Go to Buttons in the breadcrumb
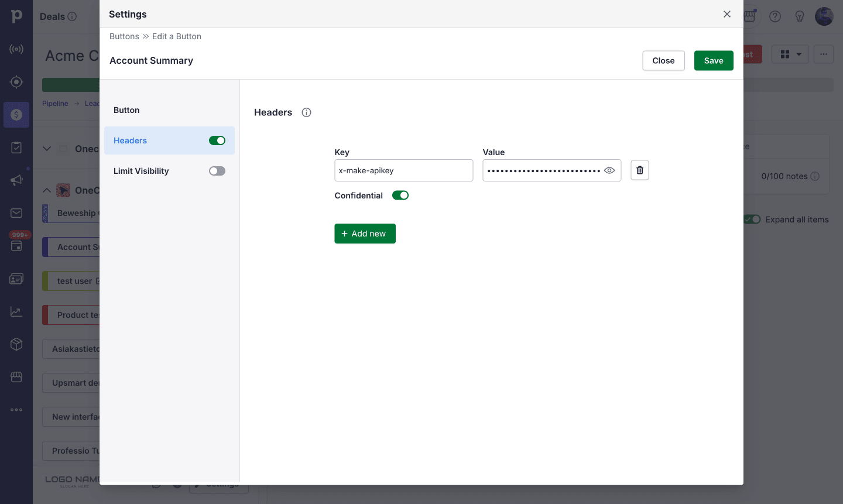The image size is (843, 504). click(x=124, y=36)
